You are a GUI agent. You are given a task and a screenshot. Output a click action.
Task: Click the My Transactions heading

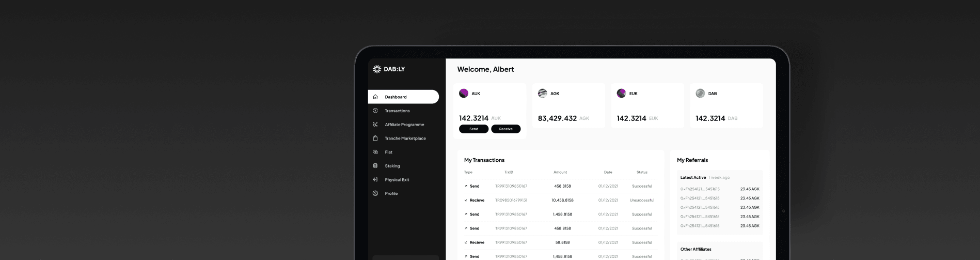click(484, 160)
